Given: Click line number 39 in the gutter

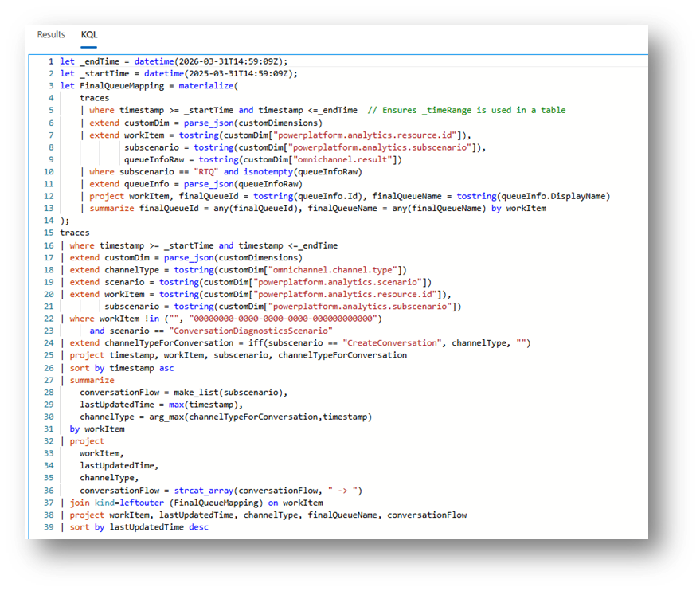Looking at the screenshot, I should 49,526.
